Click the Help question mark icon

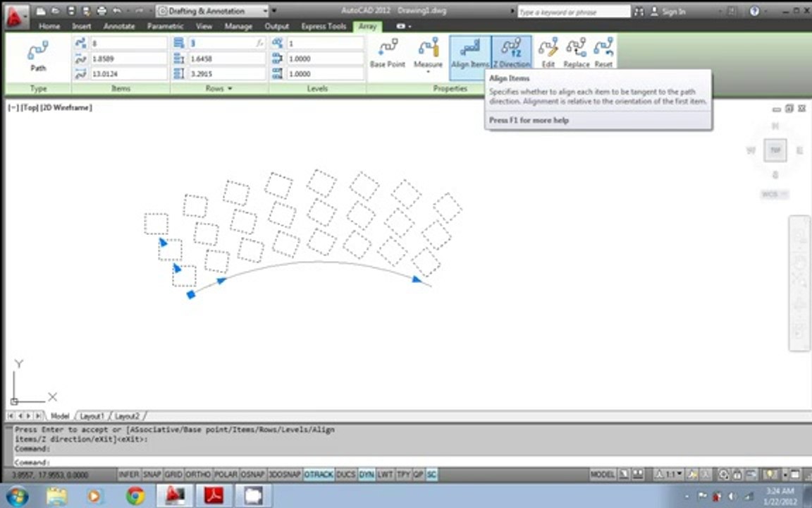coord(754,11)
